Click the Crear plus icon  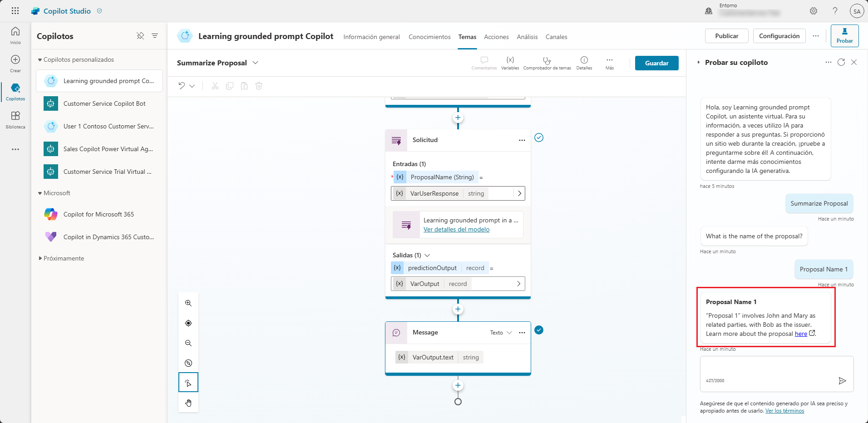click(x=15, y=59)
